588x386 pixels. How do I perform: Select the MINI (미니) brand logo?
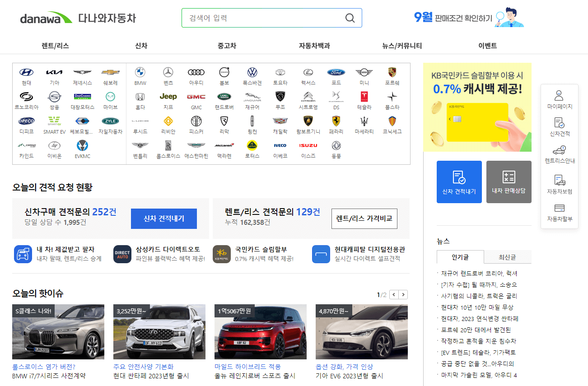coord(364,72)
